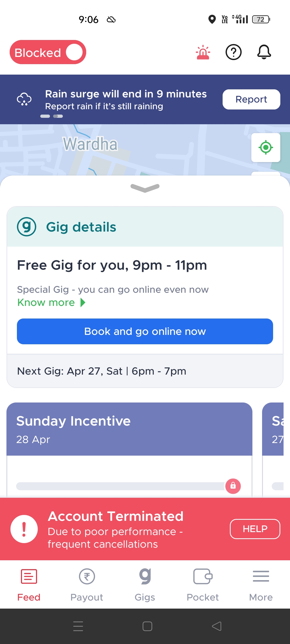Recenter map with location target icon

coord(266,147)
